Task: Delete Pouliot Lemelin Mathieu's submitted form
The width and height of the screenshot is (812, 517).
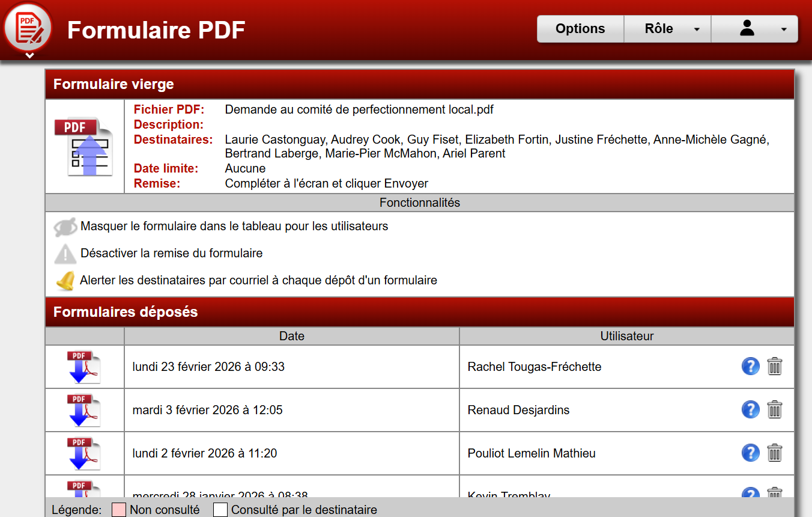Action: coord(775,453)
